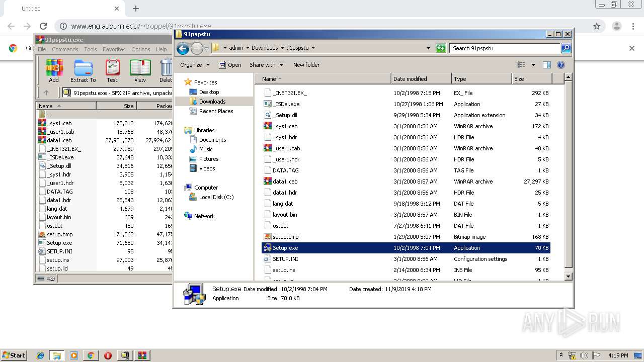Viewport: 644px width, 362px height.
Task: Open WinRAR Help menu
Action: click(161, 49)
